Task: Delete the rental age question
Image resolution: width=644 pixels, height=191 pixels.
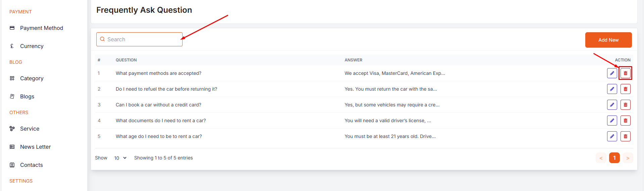Action: [625, 136]
